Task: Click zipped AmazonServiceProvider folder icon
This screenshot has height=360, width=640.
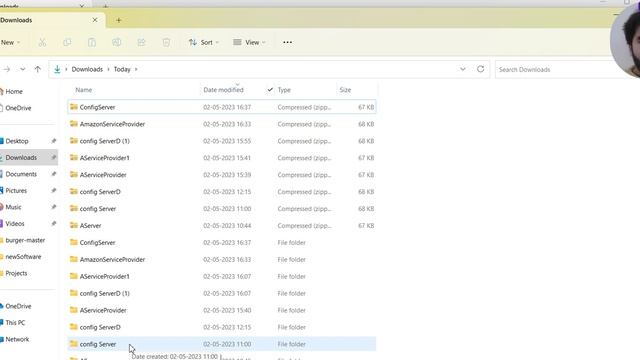Action: coord(73,124)
